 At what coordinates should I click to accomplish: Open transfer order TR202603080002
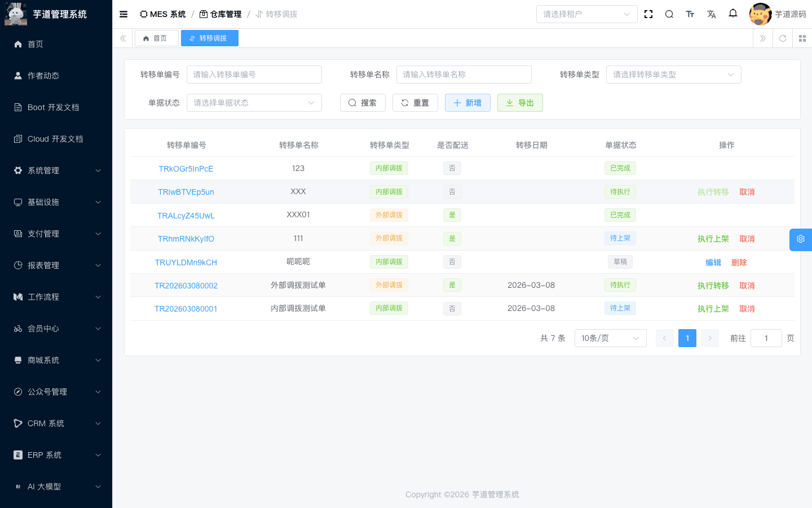pos(186,285)
